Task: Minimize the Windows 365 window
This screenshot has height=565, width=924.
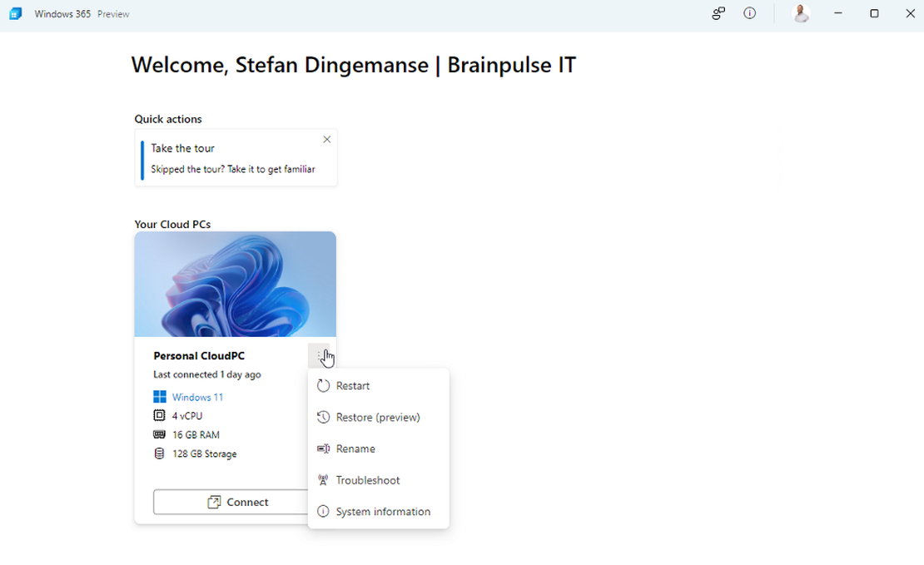Action: tap(837, 13)
